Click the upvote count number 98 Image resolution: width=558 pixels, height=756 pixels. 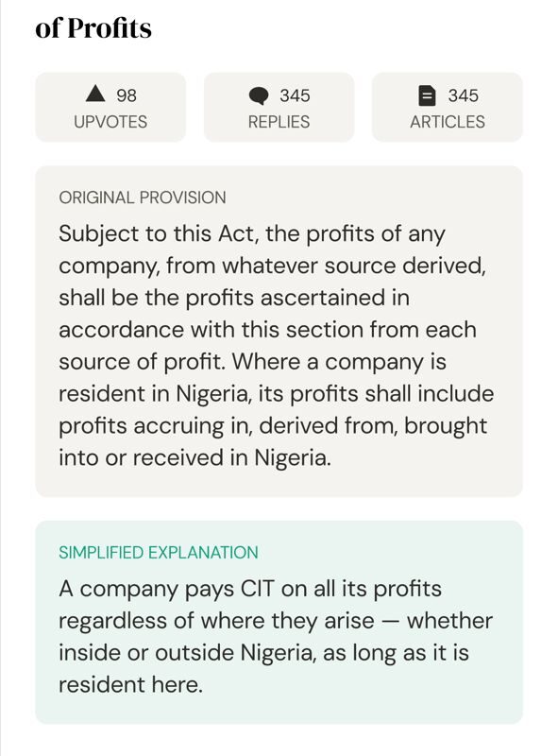(127, 95)
